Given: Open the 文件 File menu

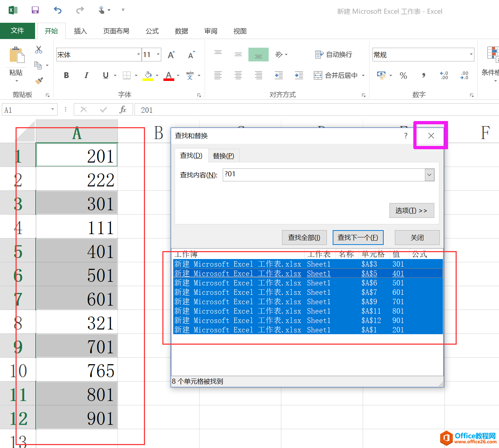Looking at the screenshot, I should (x=17, y=31).
